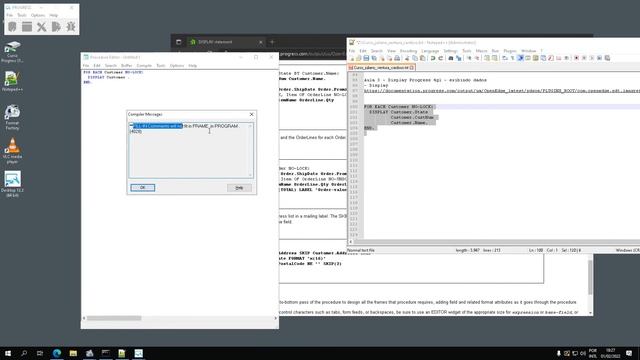
Task: Open File Explorer from taskbar
Action: coord(73,353)
